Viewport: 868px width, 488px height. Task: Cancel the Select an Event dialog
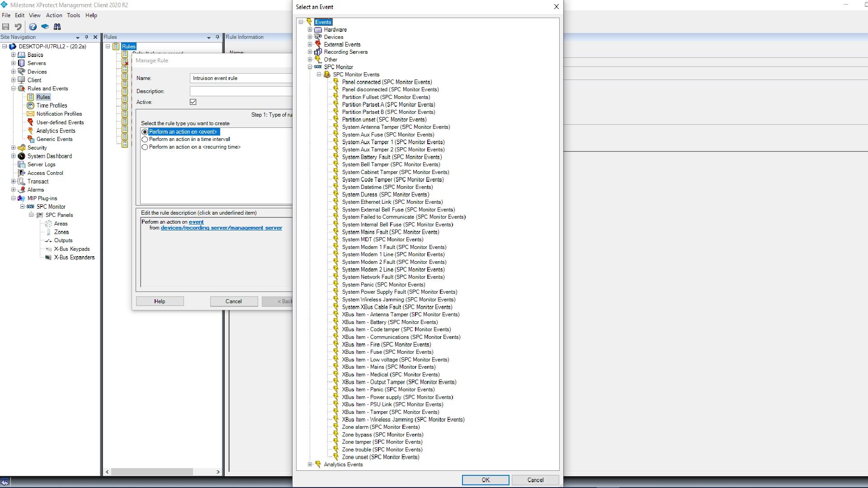[x=535, y=480]
